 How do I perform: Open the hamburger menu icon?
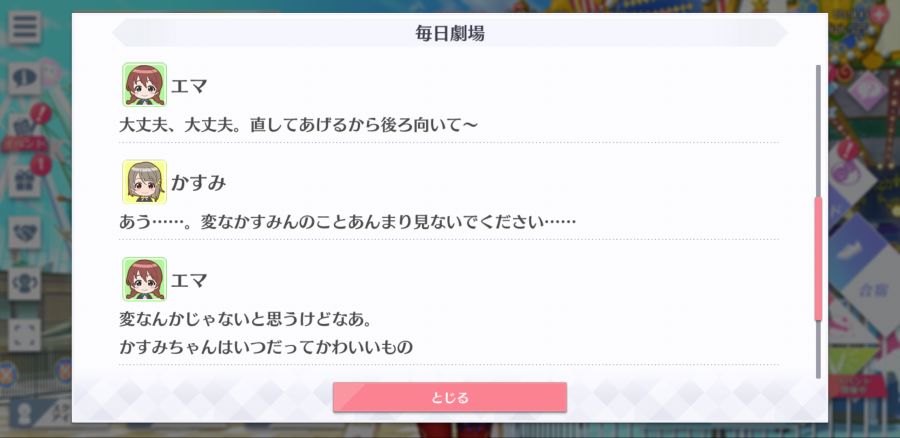pos(24,27)
